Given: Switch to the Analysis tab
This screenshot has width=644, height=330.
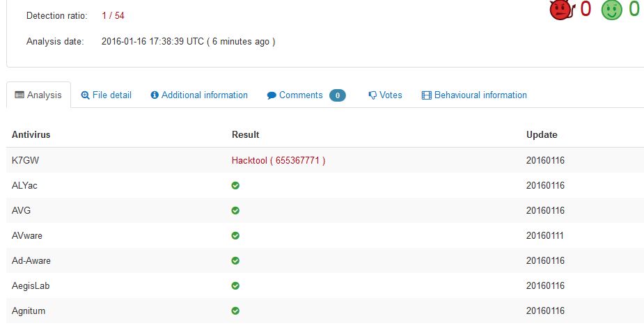Looking at the screenshot, I should pyautogui.click(x=38, y=95).
